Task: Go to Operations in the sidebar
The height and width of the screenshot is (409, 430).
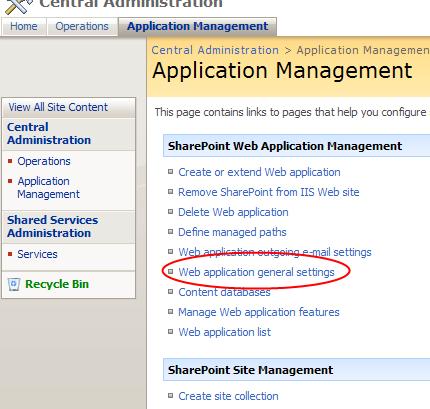Action: point(44,161)
